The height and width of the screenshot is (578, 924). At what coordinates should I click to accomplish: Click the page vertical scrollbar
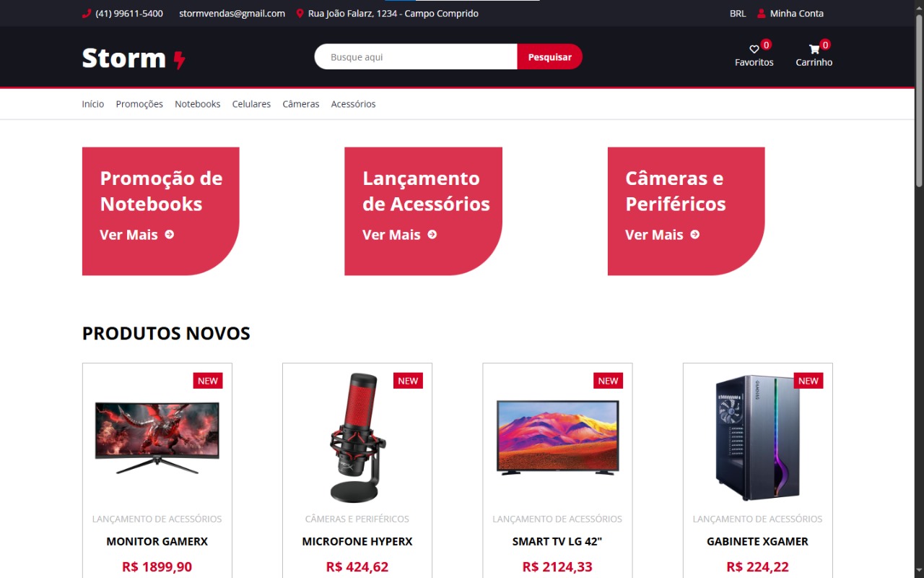[x=919, y=289]
